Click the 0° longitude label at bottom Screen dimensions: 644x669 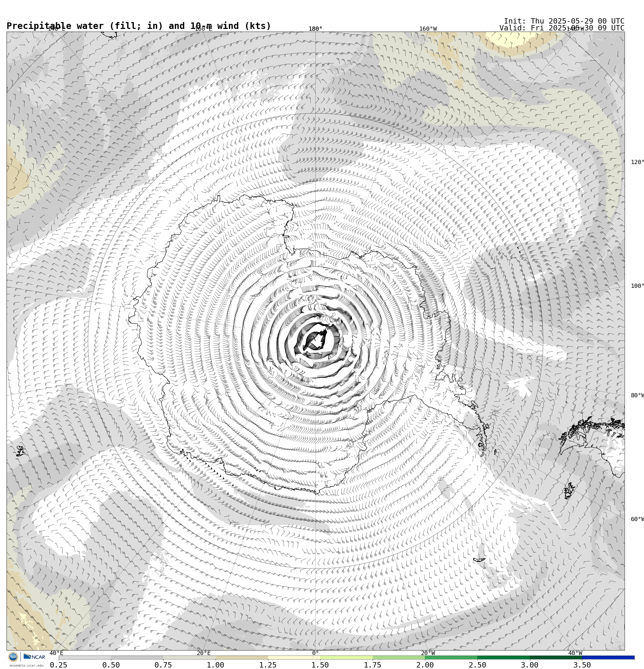point(315,653)
